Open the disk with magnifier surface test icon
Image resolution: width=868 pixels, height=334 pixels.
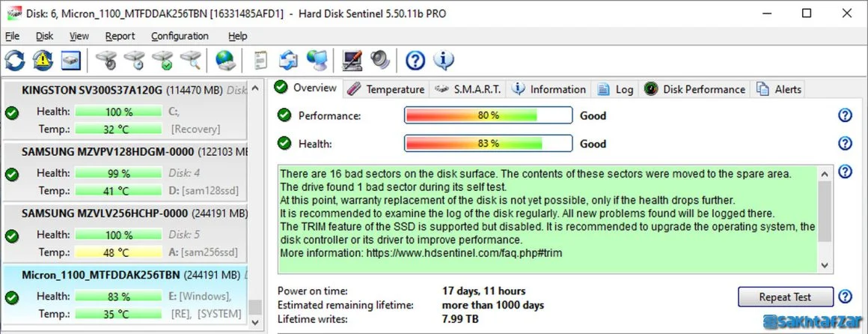[x=190, y=60]
